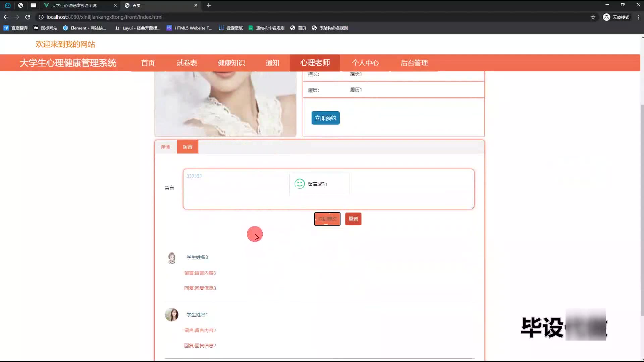Submit message with 立即提交 button

[327, 219]
